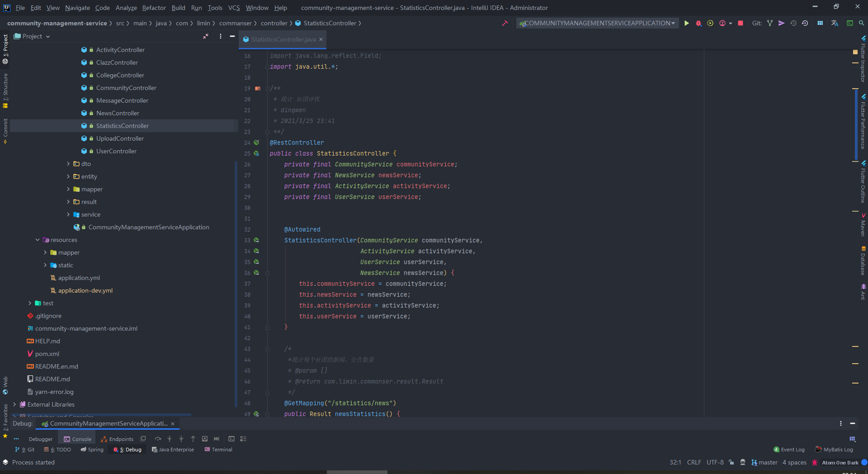Viewport: 868px width, 474px height.
Task: Toggle the Ant tool window on right edge
Action: (x=863, y=292)
